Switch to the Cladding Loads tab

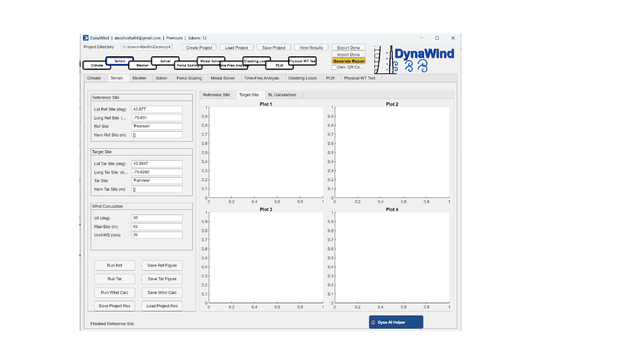[x=302, y=78]
